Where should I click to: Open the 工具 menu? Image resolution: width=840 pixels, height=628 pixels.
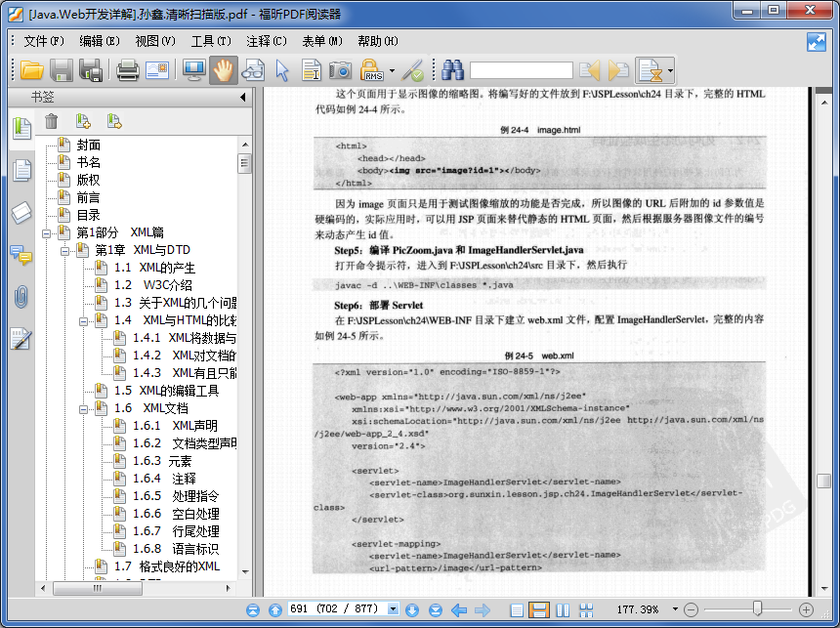pyautogui.click(x=212, y=42)
